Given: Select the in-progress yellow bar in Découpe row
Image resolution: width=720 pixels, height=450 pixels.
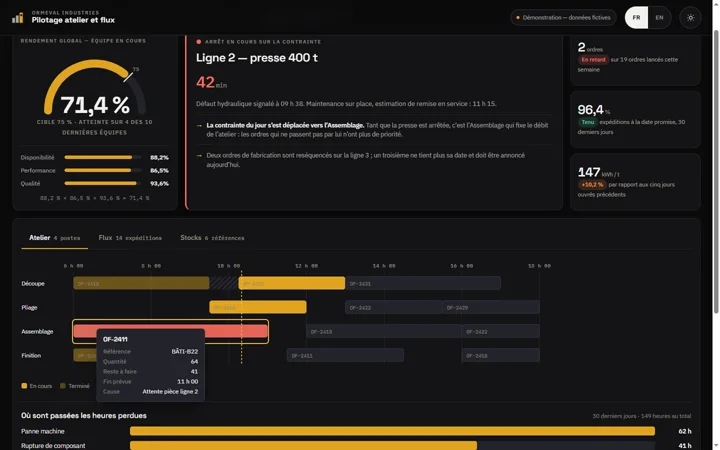Looking at the screenshot, I should [292, 283].
